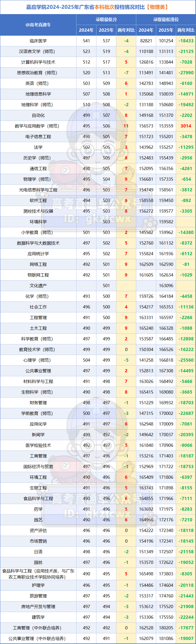196x644 pixels.
Task: Select 2025 rank 159582 for 环境科学
Action: coord(166,222)
